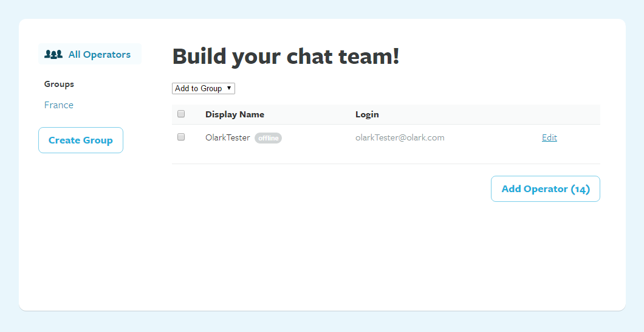Click the All Operators people icon
The width and height of the screenshot is (644, 332).
coord(53,55)
